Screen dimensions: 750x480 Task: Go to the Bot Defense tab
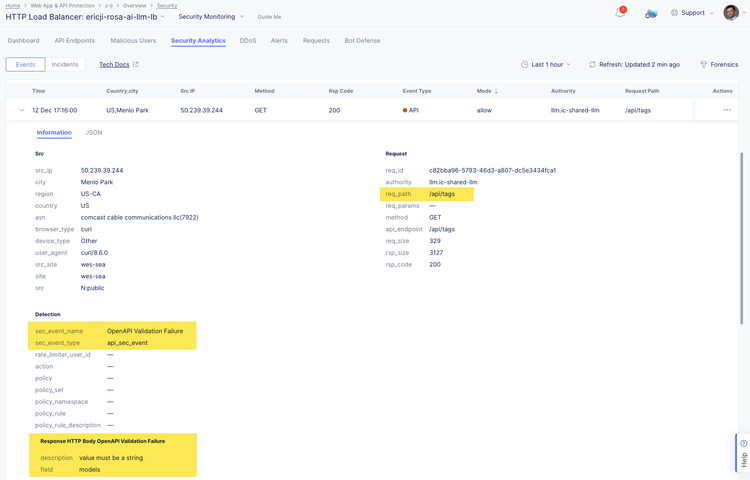click(362, 41)
